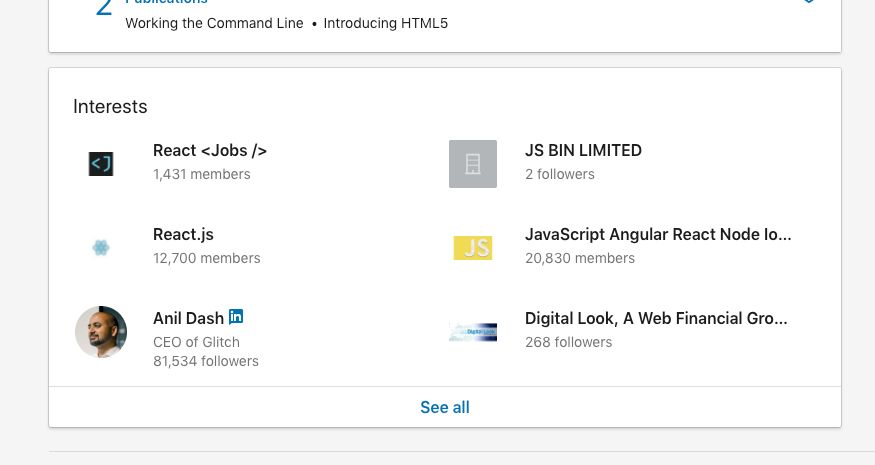The height and width of the screenshot is (465, 875).
Task: Click the '12,700 members' text
Action: click(x=206, y=258)
